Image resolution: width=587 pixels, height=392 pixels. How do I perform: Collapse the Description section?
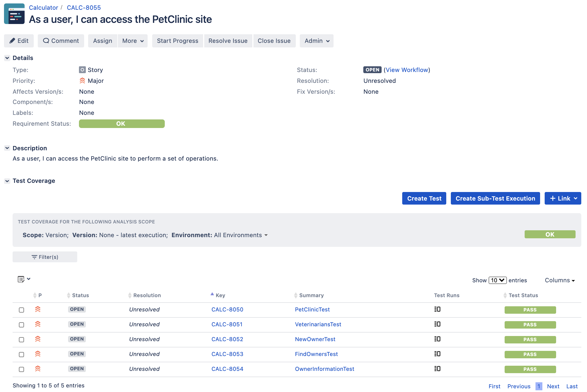7,148
